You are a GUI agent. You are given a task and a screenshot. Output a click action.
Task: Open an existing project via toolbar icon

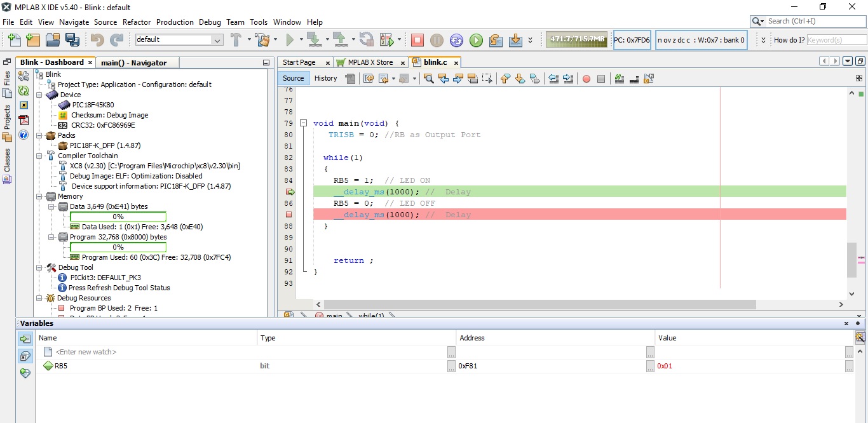pos(52,40)
